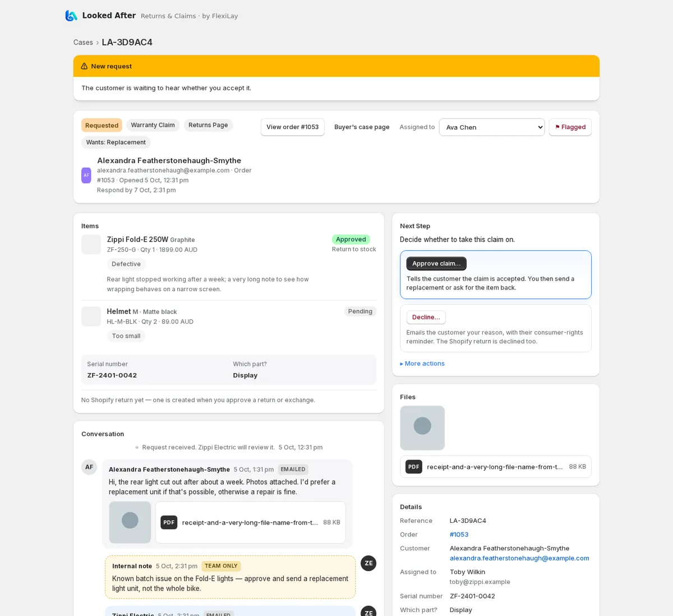Click the Warranty Claim tag

click(x=153, y=125)
